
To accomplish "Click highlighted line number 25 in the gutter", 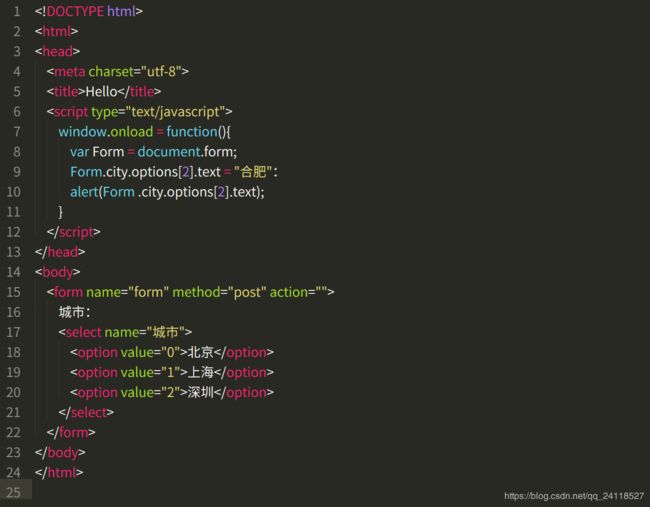I will (14, 492).
